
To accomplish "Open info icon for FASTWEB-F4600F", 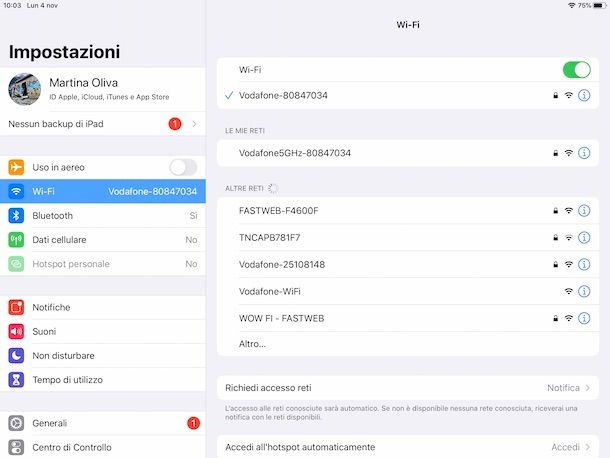I will [x=584, y=211].
